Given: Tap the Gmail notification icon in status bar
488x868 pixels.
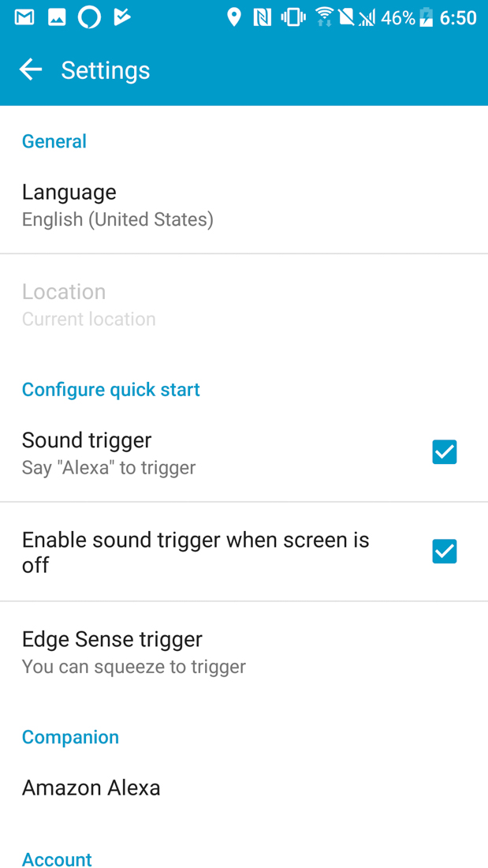Looking at the screenshot, I should pyautogui.click(x=24, y=17).
